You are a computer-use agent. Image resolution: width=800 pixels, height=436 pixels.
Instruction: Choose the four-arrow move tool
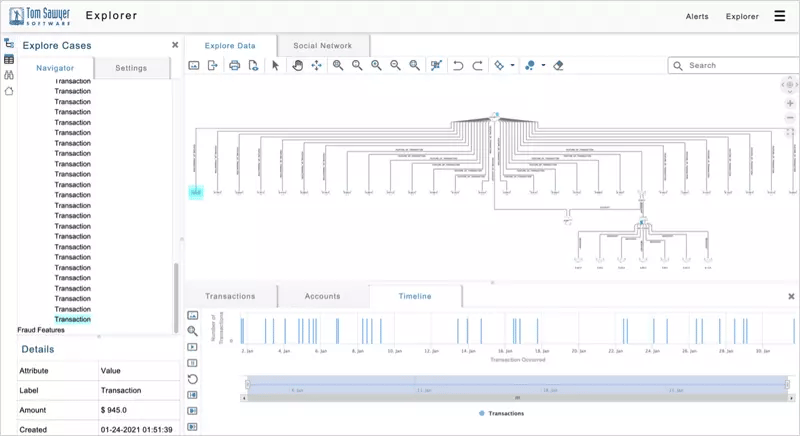coord(317,65)
